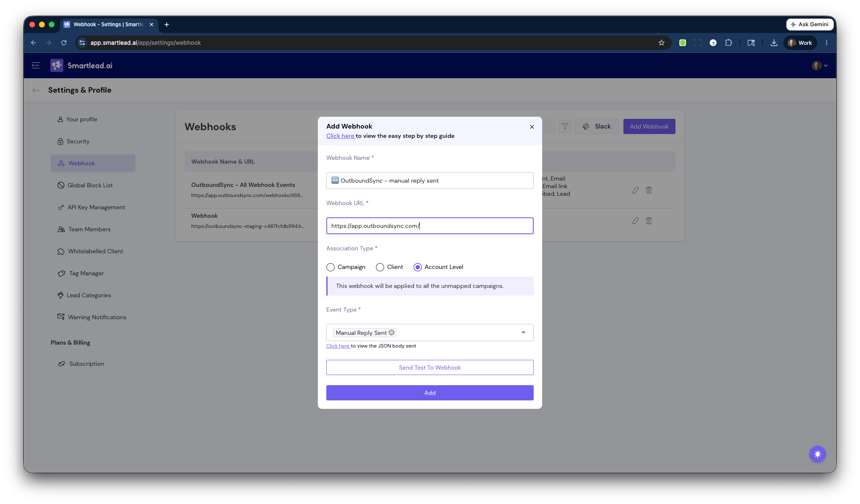Edit the row named Webhook
The width and height of the screenshot is (860, 504).
point(635,221)
